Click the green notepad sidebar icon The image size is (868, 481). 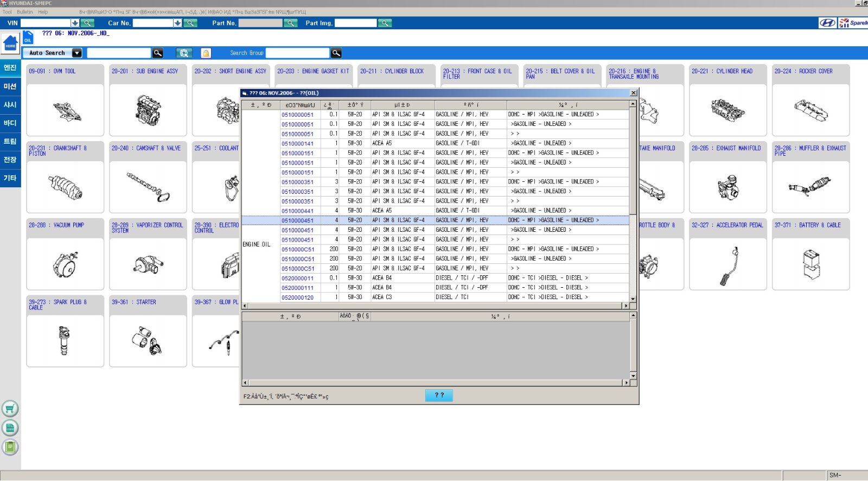pyautogui.click(x=10, y=447)
